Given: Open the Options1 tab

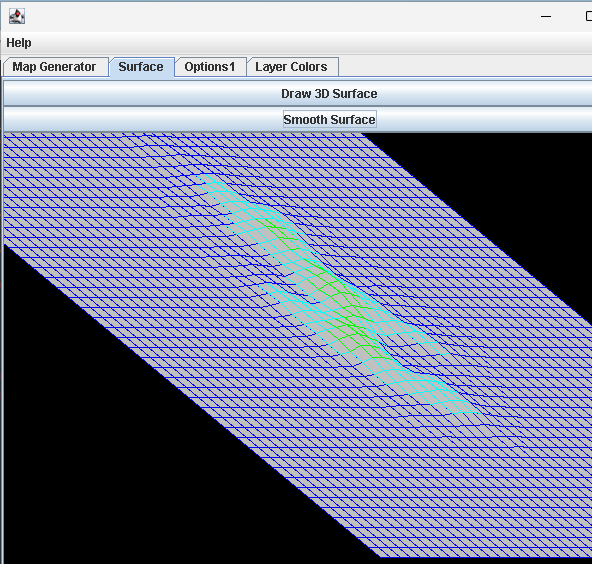Looking at the screenshot, I should [210, 67].
